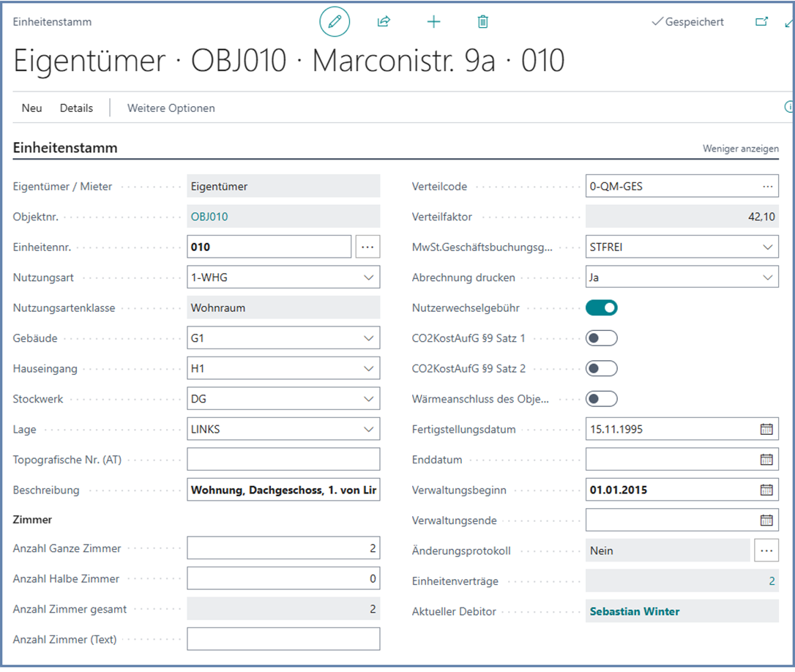Screen dimensions: 795x672
Task: Enable CO2KostAufG §9 Satz 1 toggle
Action: [601, 338]
